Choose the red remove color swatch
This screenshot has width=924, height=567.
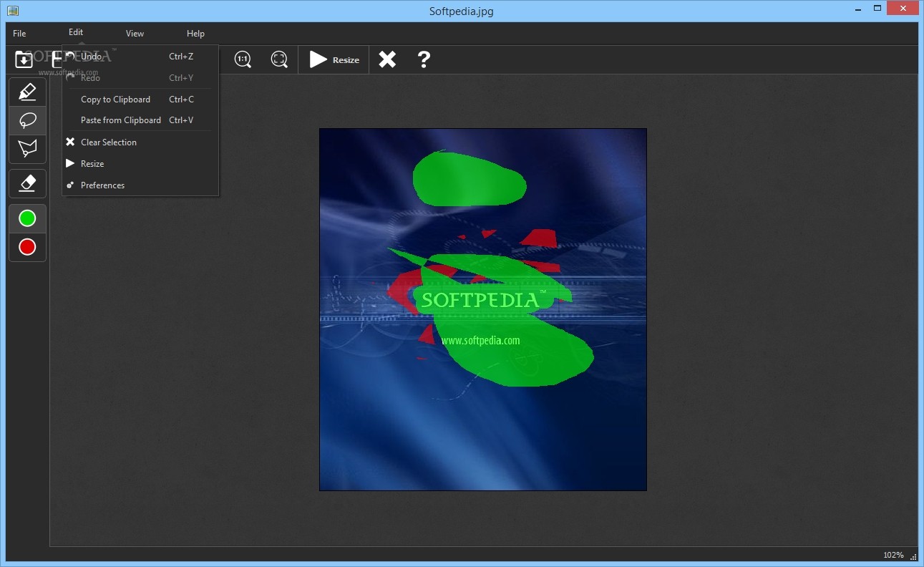click(x=27, y=247)
